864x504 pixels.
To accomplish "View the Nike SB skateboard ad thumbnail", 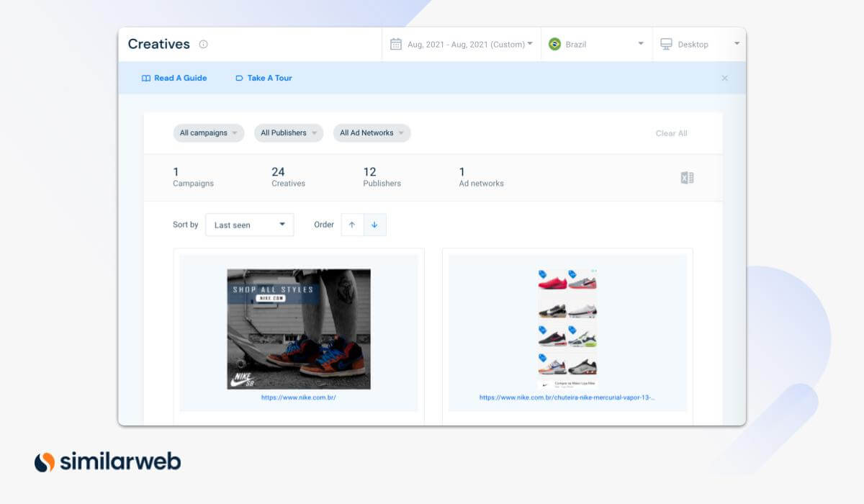I will click(x=299, y=328).
